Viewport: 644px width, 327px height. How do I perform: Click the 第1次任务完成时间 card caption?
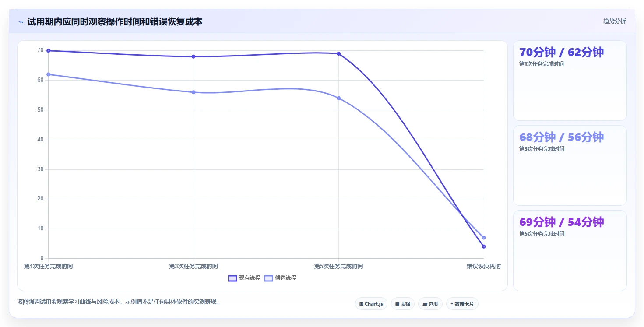pos(542,64)
